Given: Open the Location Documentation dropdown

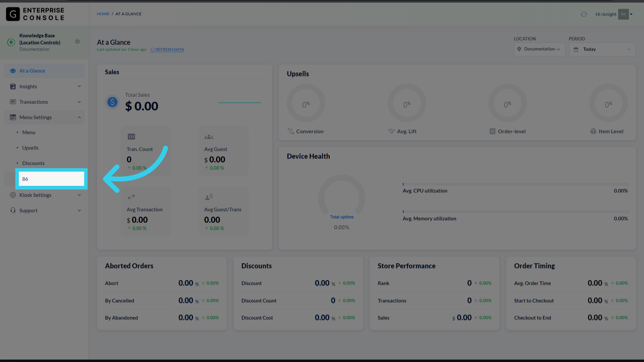Looking at the screenshot, I should [x=539, y=49].
